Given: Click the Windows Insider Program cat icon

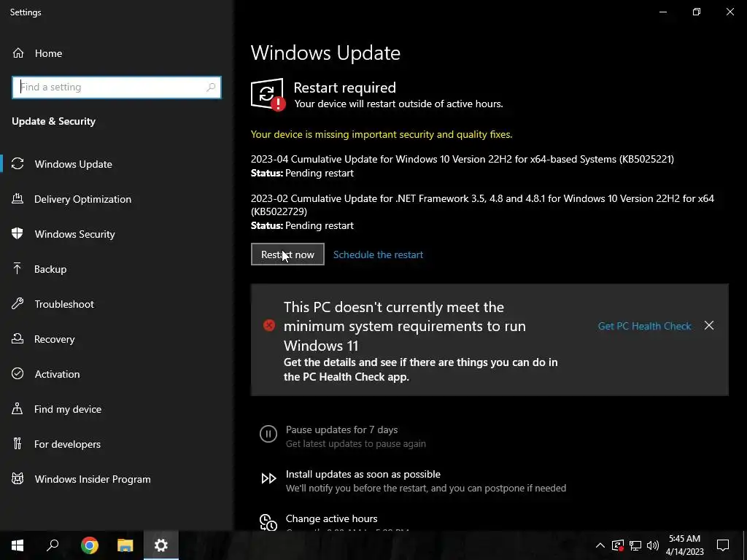Looking at the screenshot, I should [18, 479].
